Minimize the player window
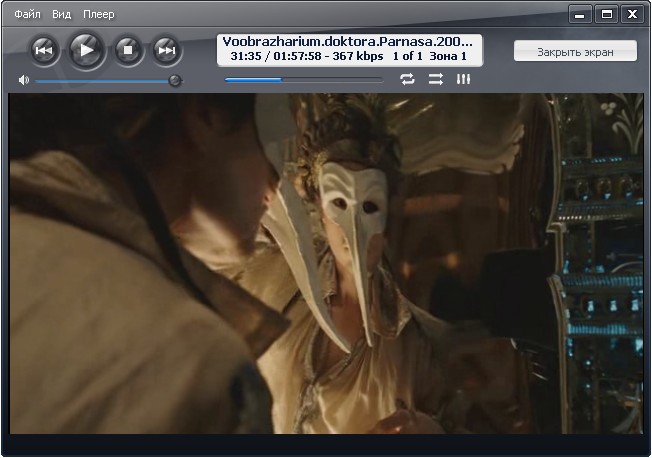Screen dimensions: 652x458 click(581, 14)
